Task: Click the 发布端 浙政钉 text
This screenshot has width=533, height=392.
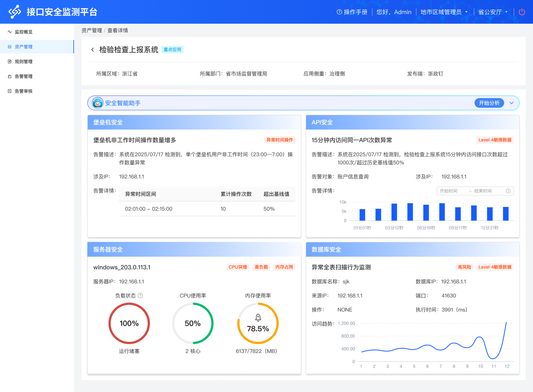Action: 425,74
